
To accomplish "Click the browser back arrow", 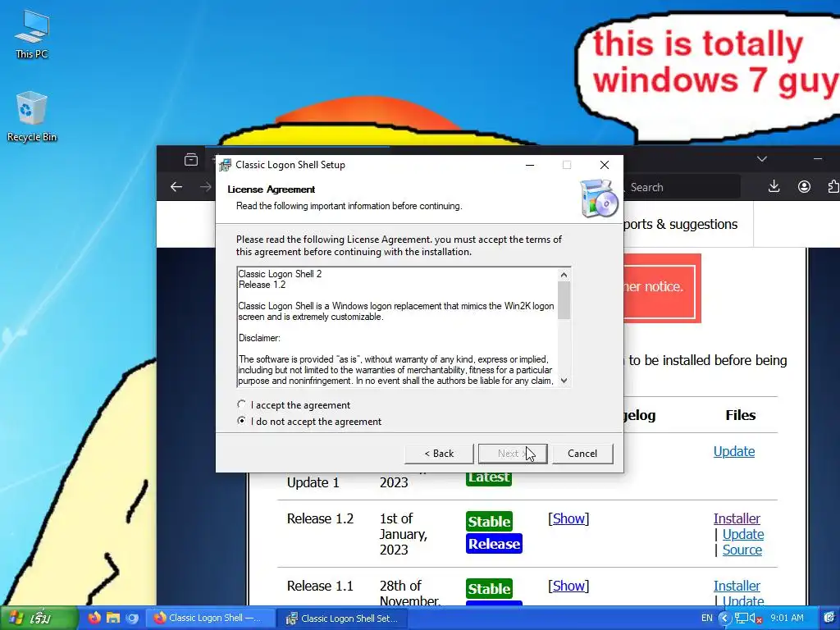I will coord(176,186).
